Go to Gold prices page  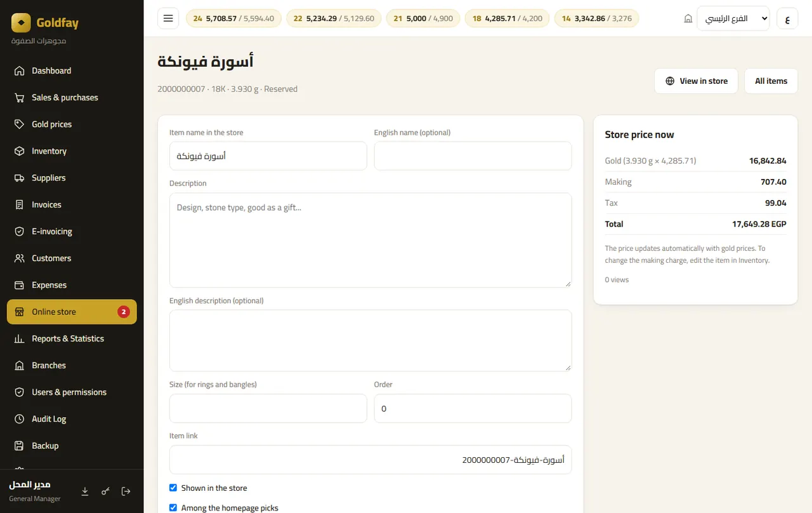(72, 124)
